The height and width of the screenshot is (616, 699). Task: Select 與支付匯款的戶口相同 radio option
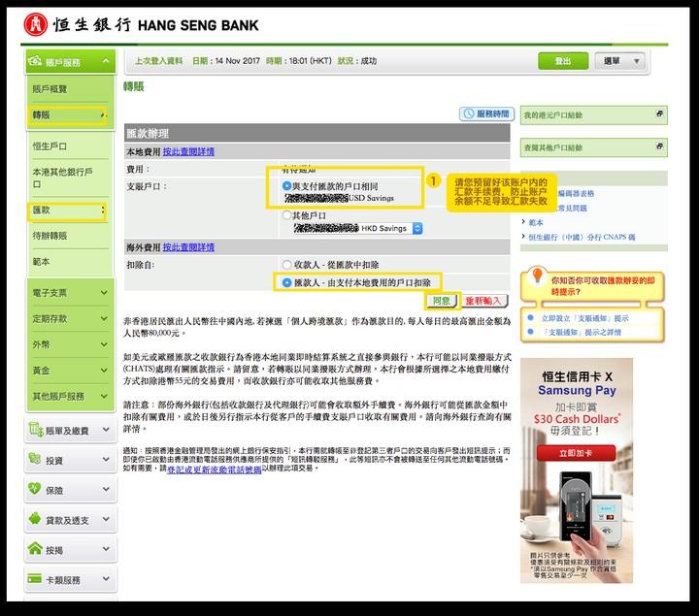[x=286, y=185]
